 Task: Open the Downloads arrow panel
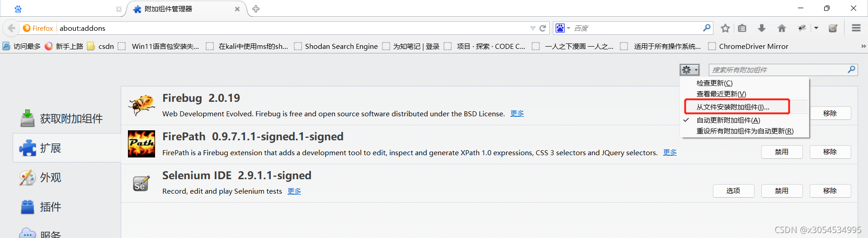[x=762, y=28]
